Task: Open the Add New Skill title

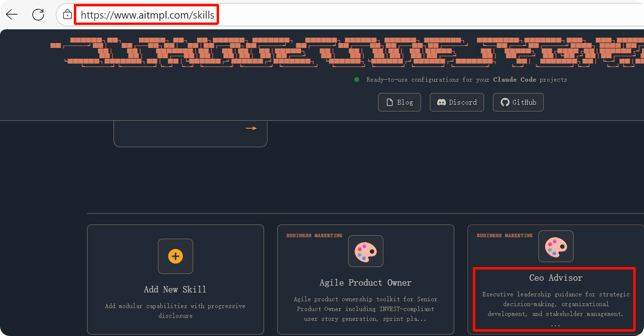Action: click(x=175, y=290)
